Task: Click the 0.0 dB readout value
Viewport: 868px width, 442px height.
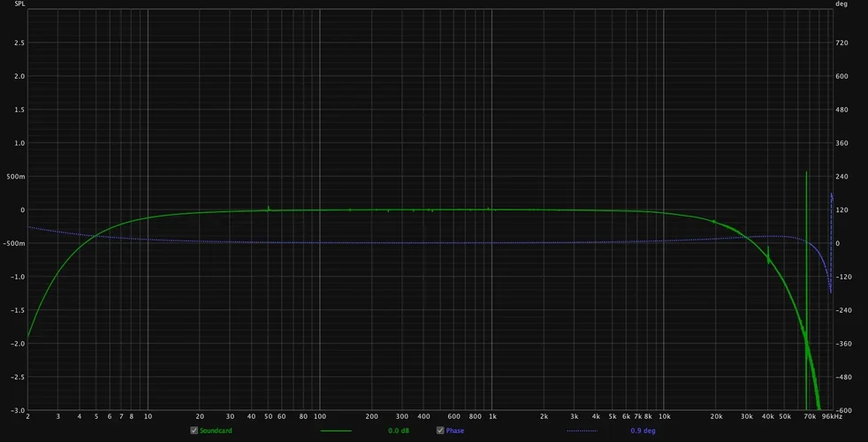Action: 399,431
